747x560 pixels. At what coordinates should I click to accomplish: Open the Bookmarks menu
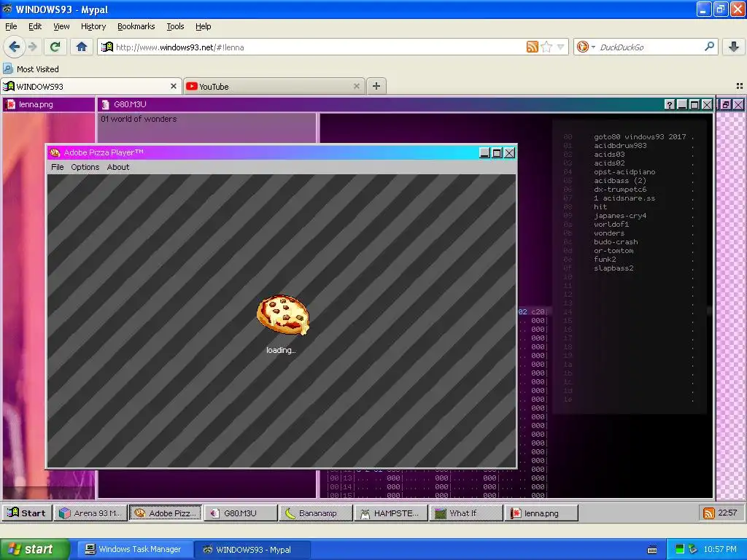tap(136, 26)
